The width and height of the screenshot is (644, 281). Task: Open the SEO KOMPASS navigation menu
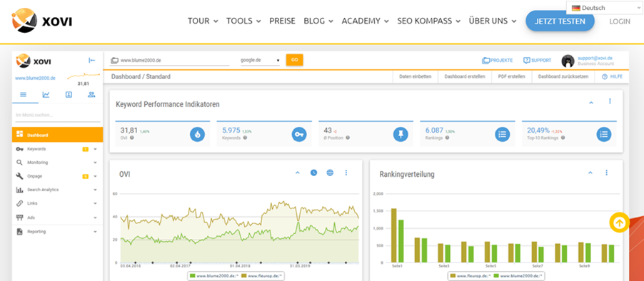[429, 21]
